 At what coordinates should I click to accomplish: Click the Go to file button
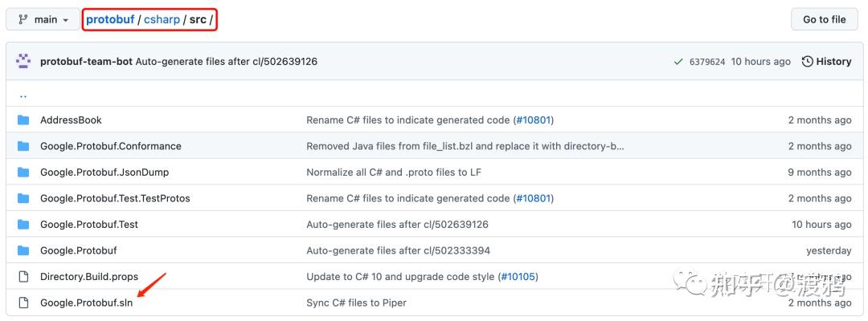coord(824,19)
